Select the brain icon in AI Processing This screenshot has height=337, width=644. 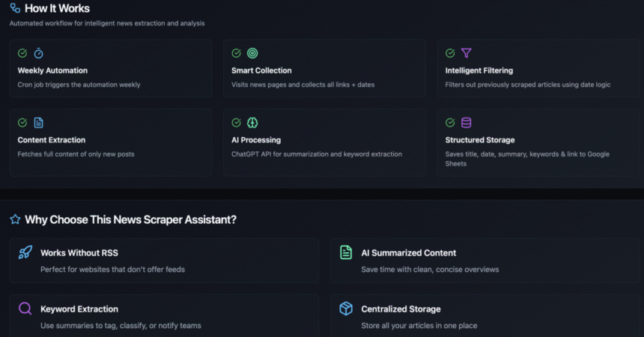click(x=252, y=123)
